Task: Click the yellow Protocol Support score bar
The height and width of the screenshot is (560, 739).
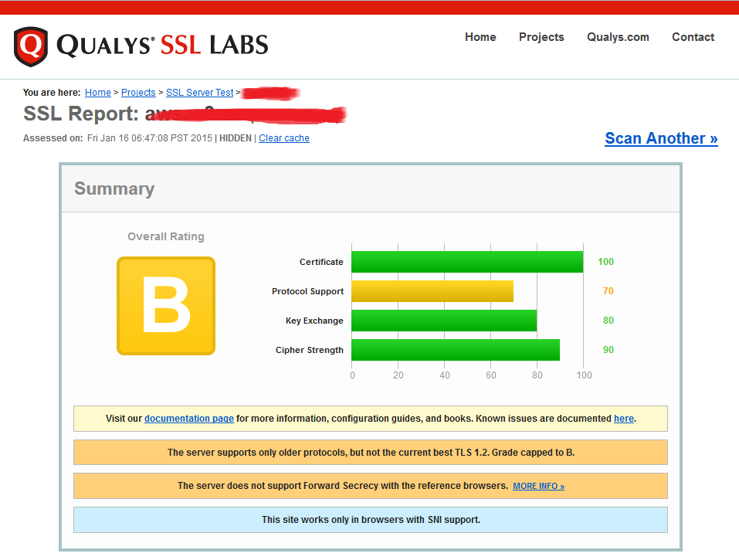Action: (x=432, y=291)
